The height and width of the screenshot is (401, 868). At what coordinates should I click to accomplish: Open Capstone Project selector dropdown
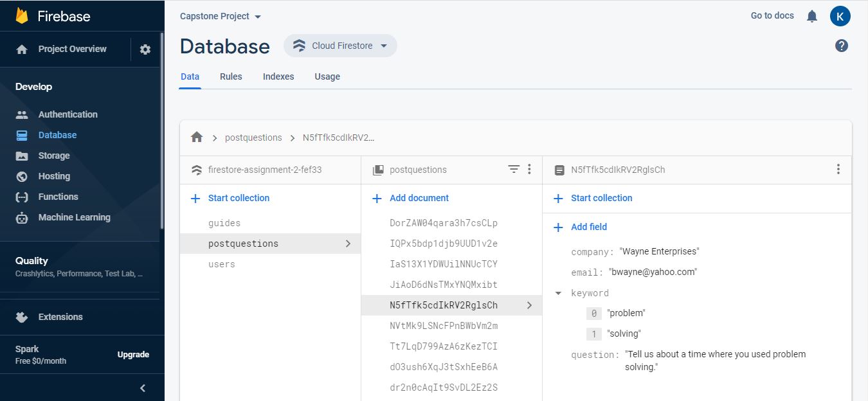(x=221, y=16)
